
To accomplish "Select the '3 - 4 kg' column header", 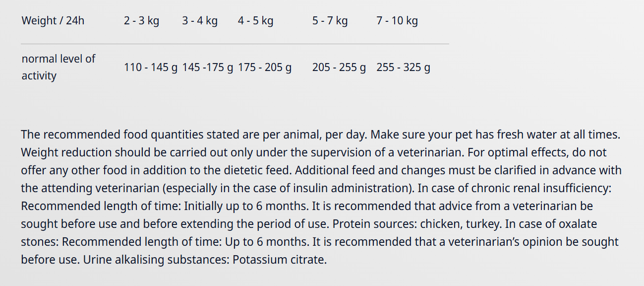I will pyautogui.click(x=200, y=21).
